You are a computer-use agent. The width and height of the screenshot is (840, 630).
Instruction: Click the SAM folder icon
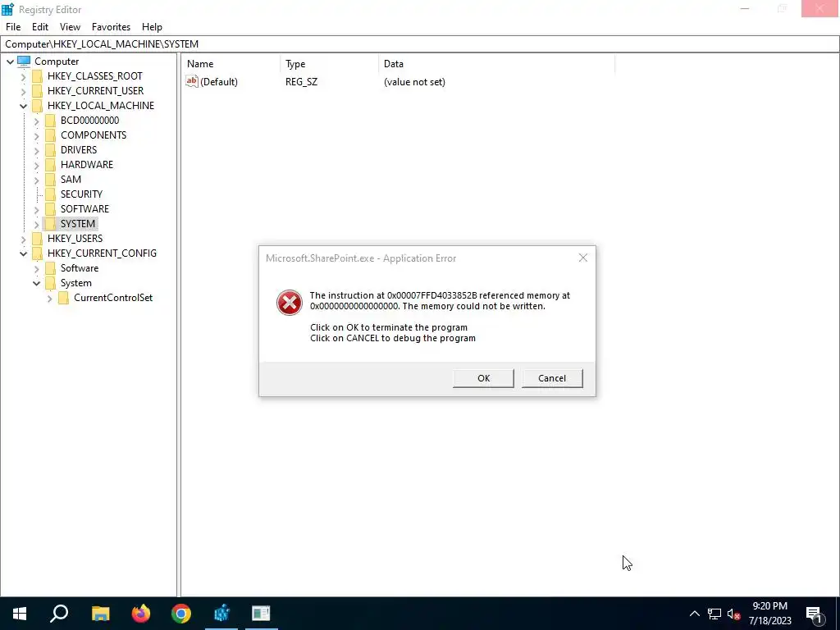50,180
